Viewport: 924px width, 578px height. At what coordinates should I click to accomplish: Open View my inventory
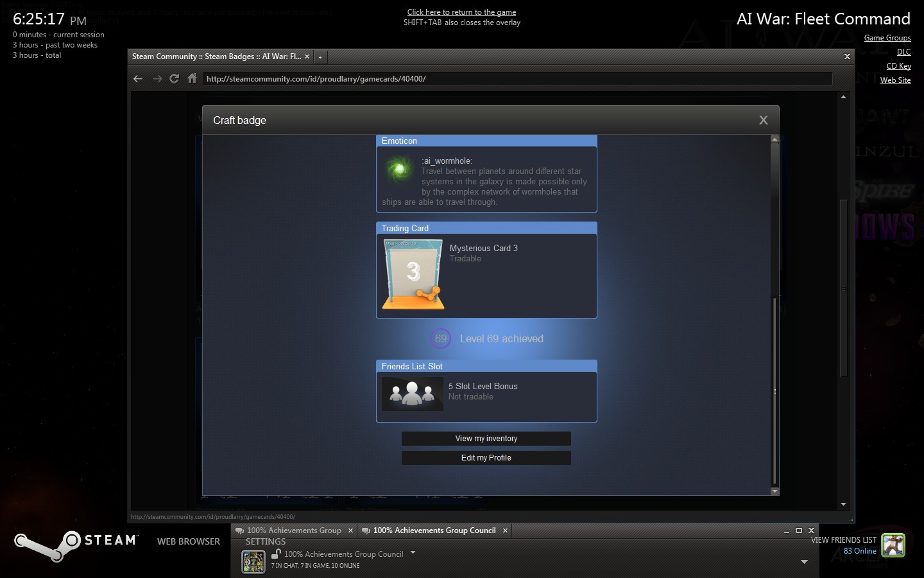tap(486, 439)
